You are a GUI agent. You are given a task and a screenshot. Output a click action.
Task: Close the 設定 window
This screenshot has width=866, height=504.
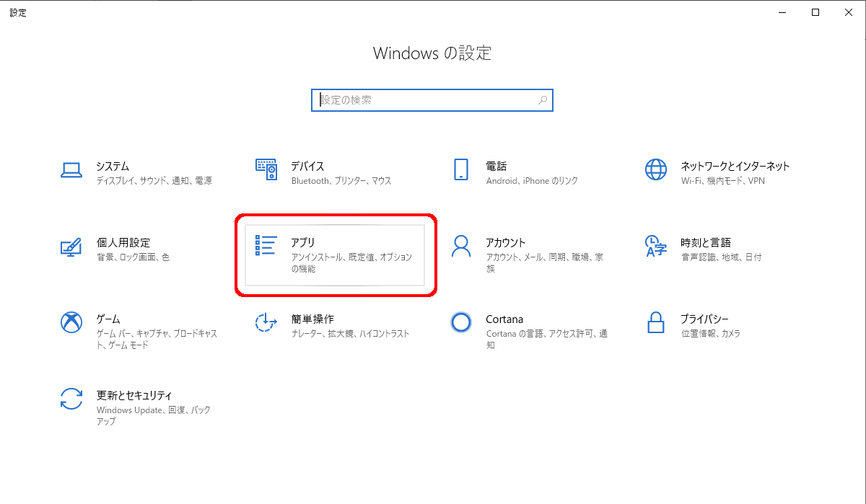click(x=849, y=12)
